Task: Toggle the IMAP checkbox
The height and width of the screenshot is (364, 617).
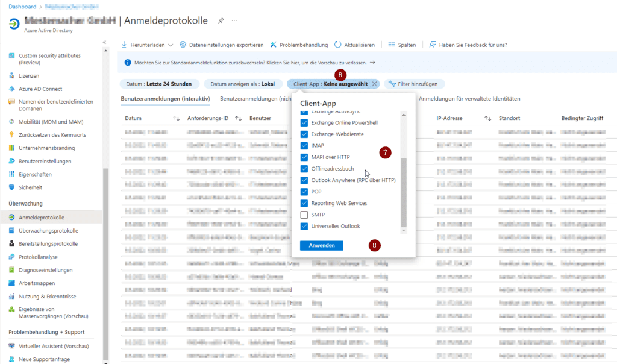Action: pos(304,146)
